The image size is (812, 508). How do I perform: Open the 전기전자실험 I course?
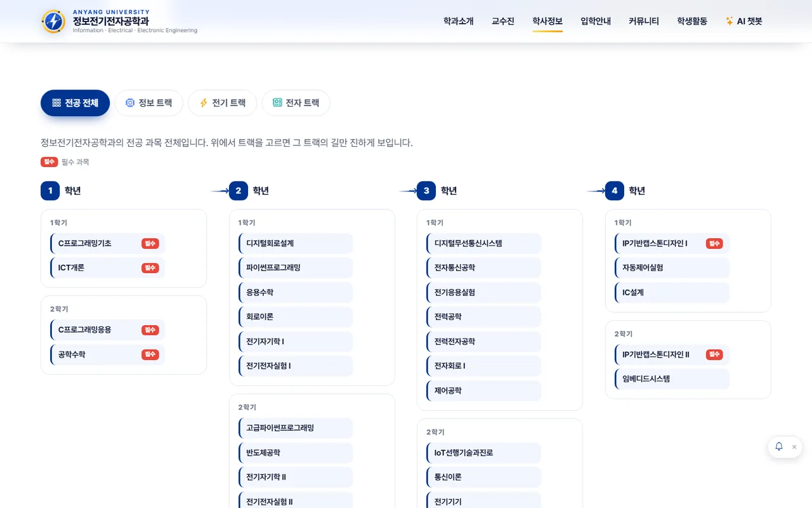296,366
